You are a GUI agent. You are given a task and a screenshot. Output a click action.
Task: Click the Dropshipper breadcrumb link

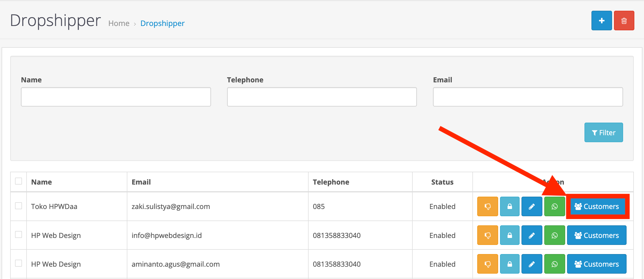pyautogui.click(x=162, y=24)
